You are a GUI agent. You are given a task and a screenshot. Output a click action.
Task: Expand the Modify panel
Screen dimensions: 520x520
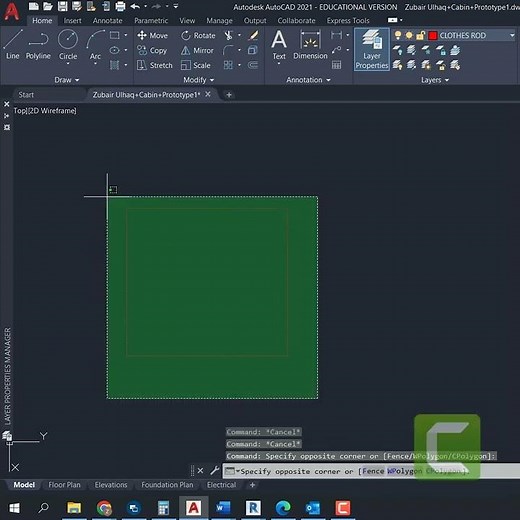[x=199, y=80]
